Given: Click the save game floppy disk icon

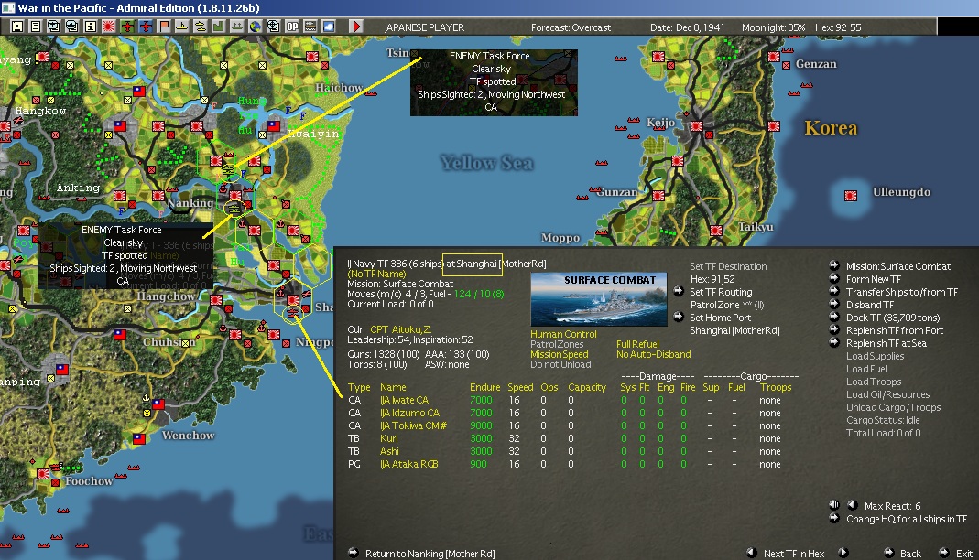Looking at the screenshot, I should [x=17, y=27].
